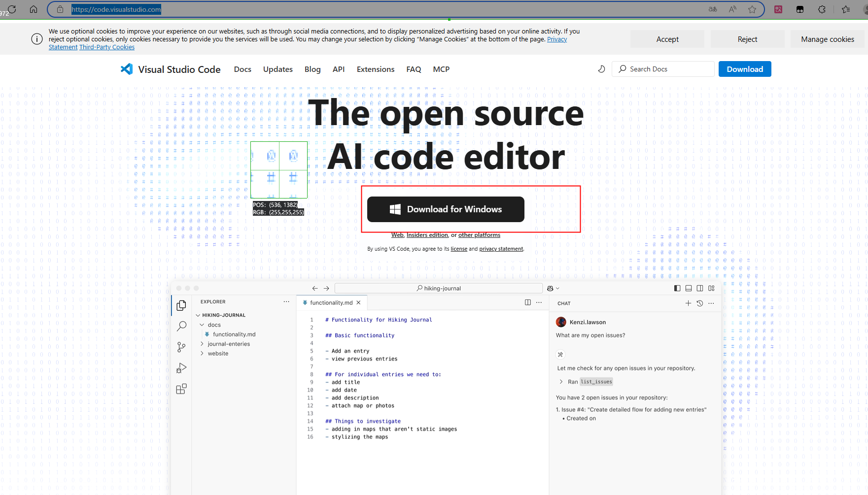Open chat history clock icon

(699, 303)
